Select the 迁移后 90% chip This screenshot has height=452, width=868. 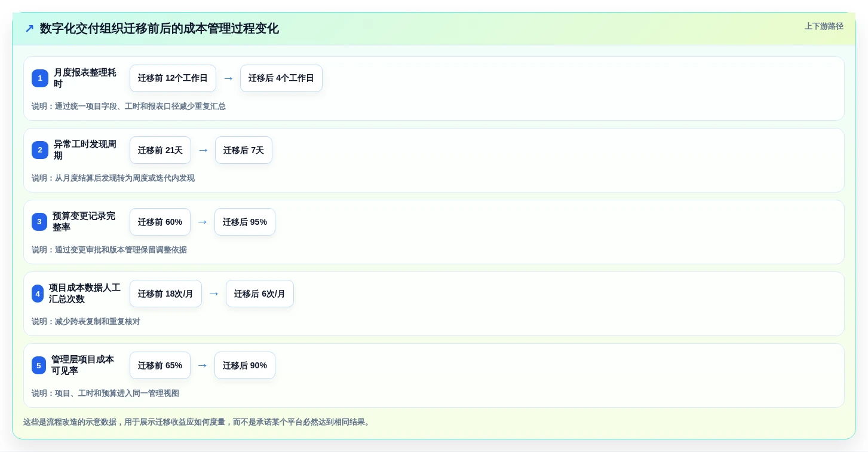[245, 365]
